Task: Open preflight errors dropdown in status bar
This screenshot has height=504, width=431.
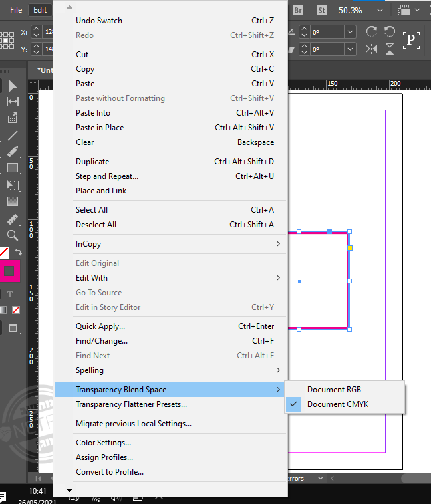Action: (321, 478)
